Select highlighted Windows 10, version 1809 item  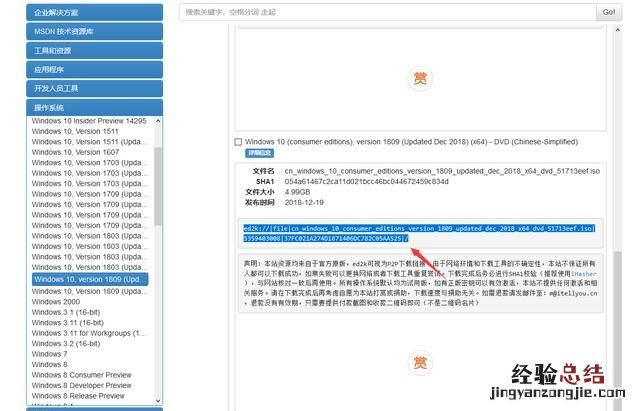click(90, 279)
